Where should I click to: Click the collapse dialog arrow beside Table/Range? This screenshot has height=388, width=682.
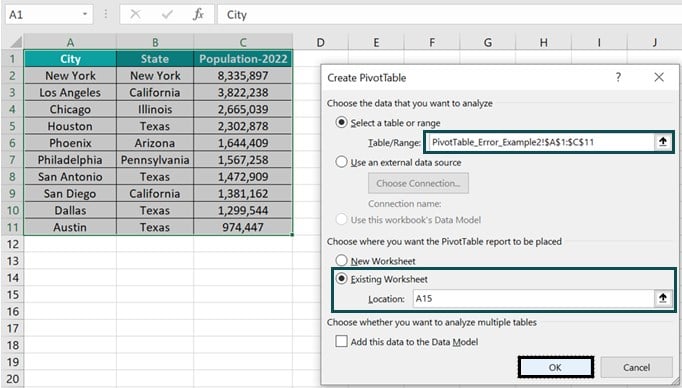(x=662, y=142)
